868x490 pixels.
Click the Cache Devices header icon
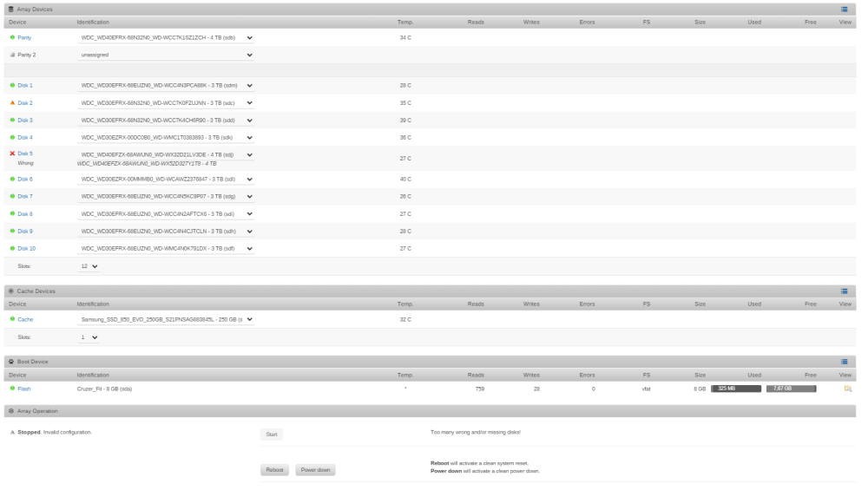pyautogui.click(x=10, y=291)
